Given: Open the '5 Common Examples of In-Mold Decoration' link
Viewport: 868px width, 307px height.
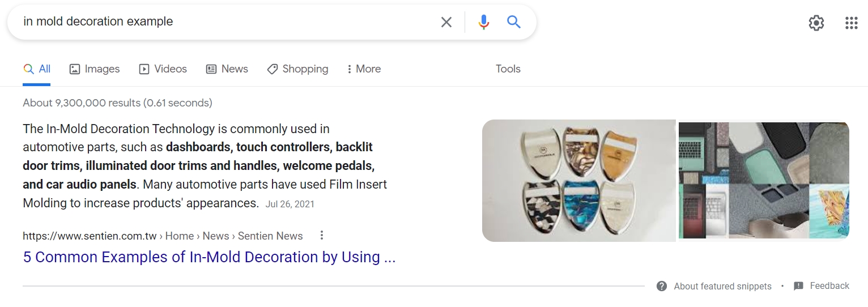Looking at the screenshot, I should pyautogui.click(x=209, y=257).
